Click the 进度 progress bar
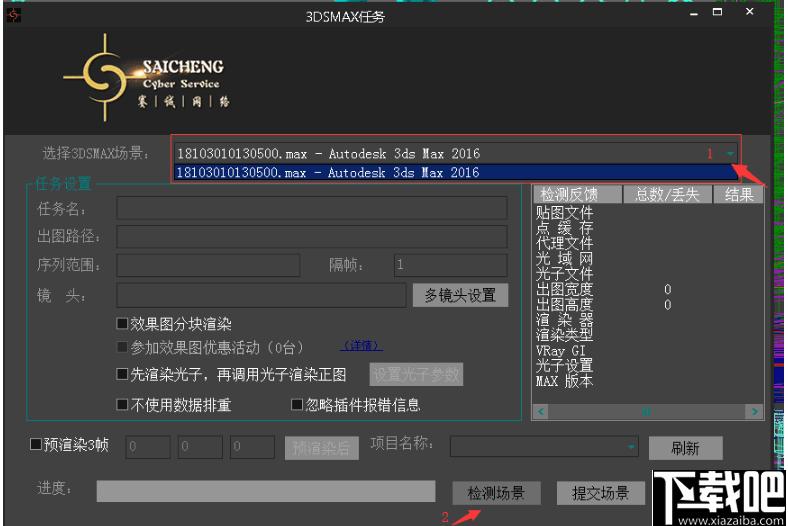This screenshot has height=526, width=788. coord(266,491)
